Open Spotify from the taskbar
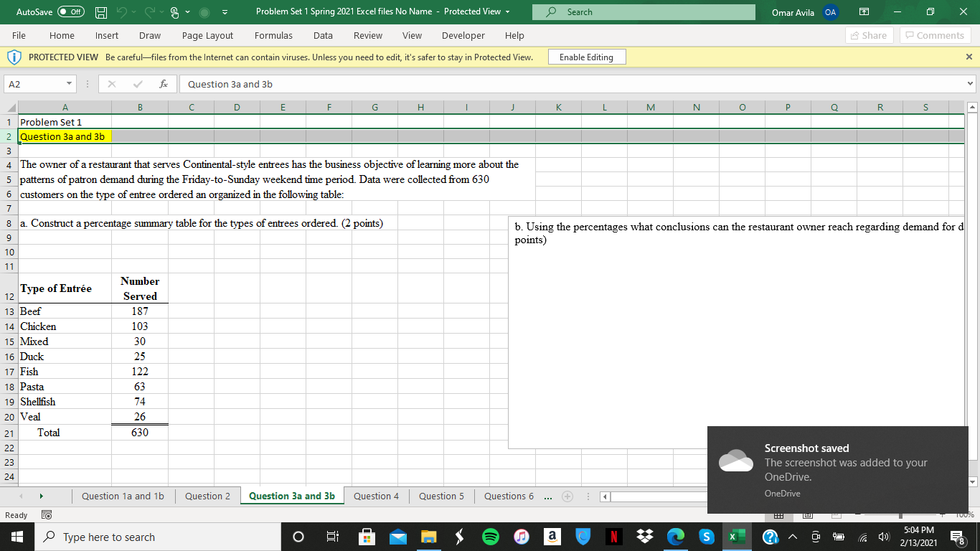Screen dimensions: 980x551 [491, 536]
